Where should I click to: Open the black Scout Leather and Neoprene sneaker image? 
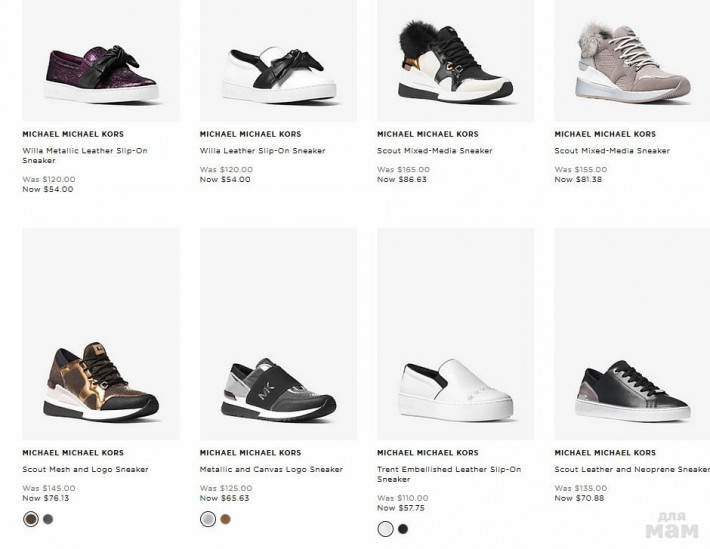coord(630,378)
